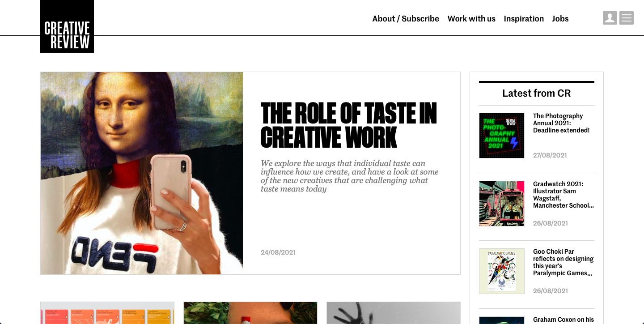The image size is (644, 324).
Task: Click the article summary about individual taste
Action: point(350,176)
